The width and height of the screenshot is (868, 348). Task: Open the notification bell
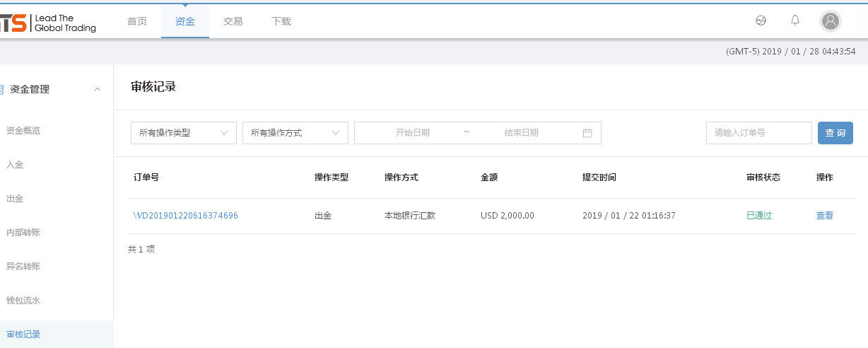[794, 21]
